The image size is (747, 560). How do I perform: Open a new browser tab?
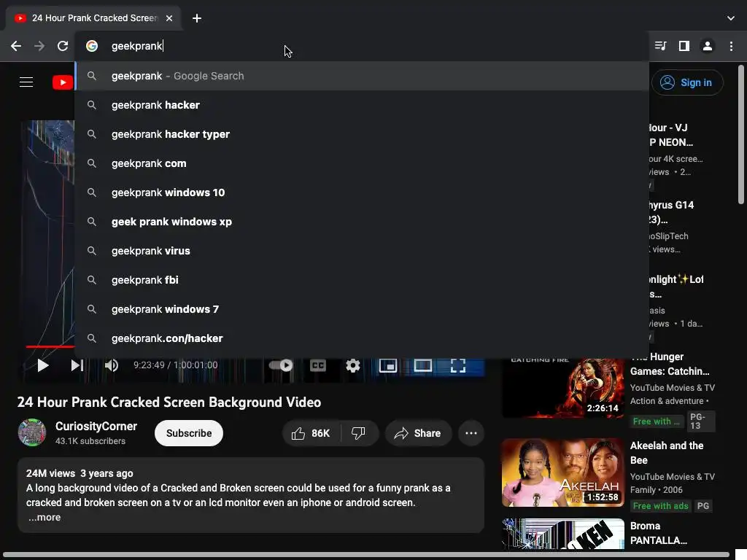(197, 18)
